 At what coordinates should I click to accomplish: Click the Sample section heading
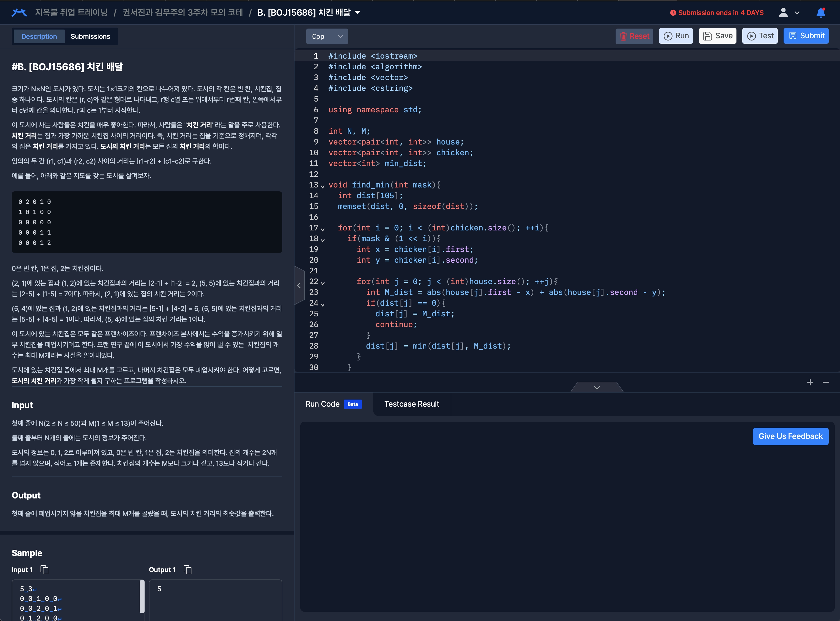27,553
